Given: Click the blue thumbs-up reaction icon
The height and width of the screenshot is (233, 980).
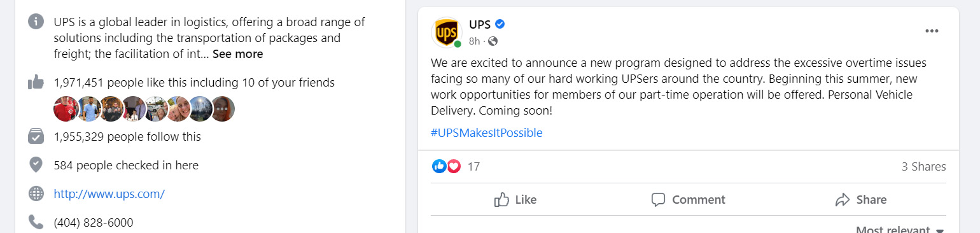Looking at the screenshot, I should (439, 166).
